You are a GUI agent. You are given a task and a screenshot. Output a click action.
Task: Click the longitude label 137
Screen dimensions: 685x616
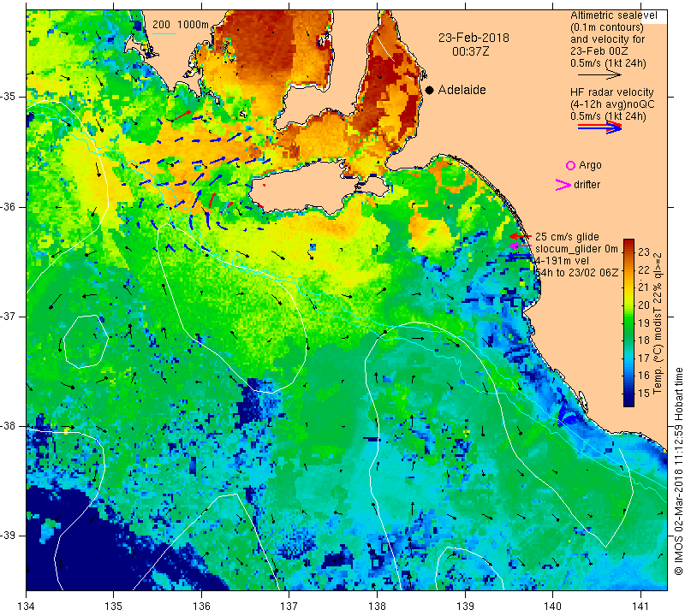[x=289, y=607]
